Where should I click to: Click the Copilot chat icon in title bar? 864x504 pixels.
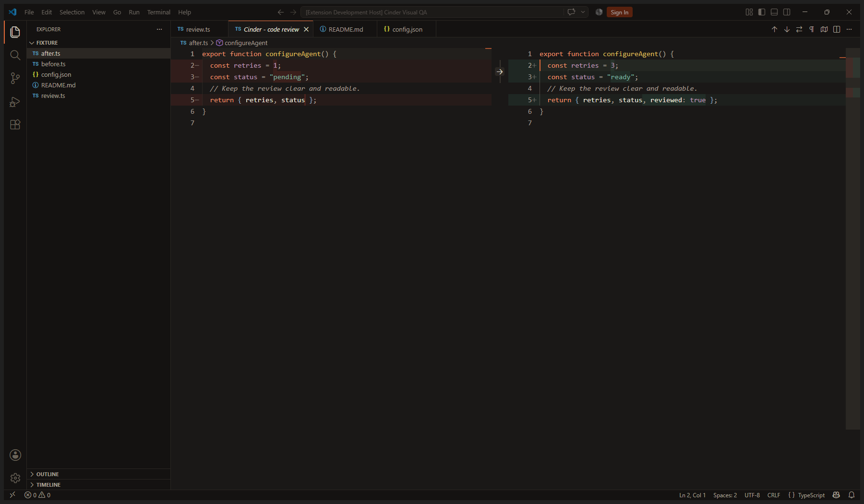(x=571, y=12)
